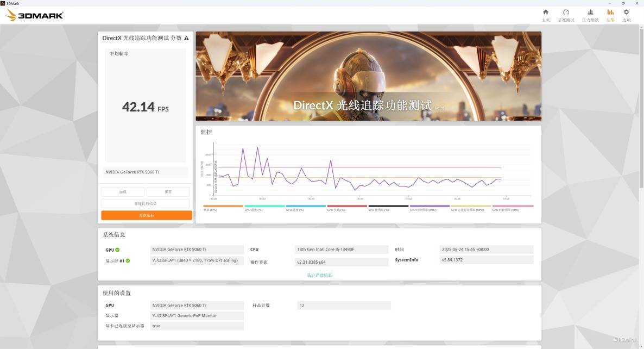Toggle the CPU 温度 teal legend series
Image resolution: width=644 pixels, height=349 pixels.
pyautogui.click(x=264, y=207)
